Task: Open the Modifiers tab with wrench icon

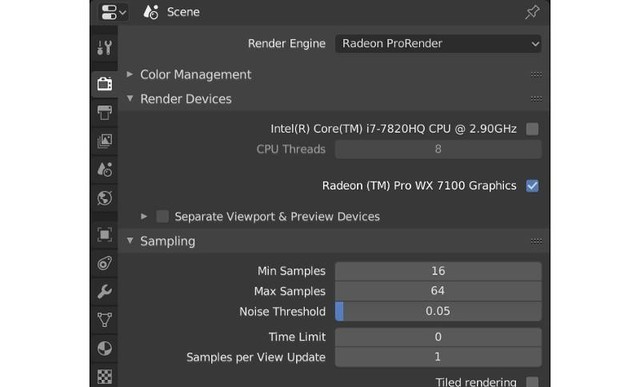Action: click(104, 291)
